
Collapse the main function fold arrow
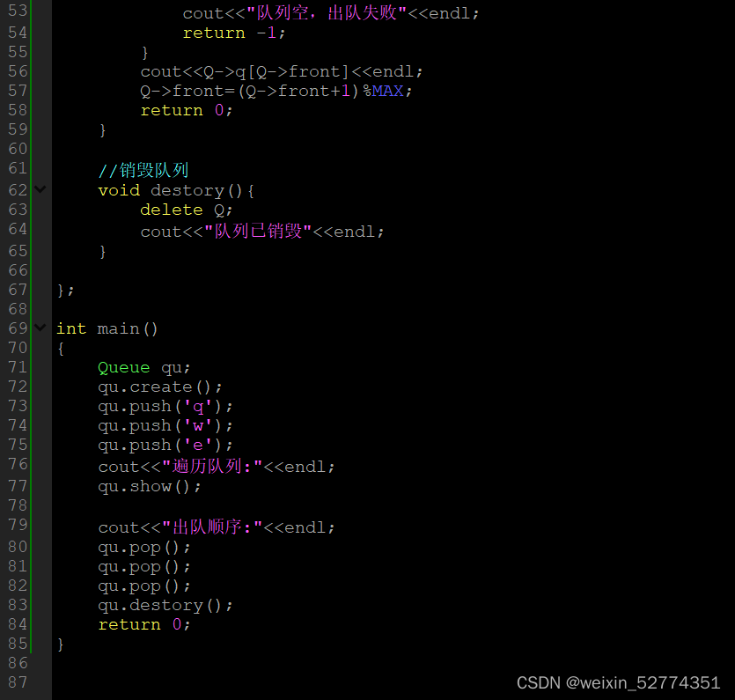pos(39,328)
